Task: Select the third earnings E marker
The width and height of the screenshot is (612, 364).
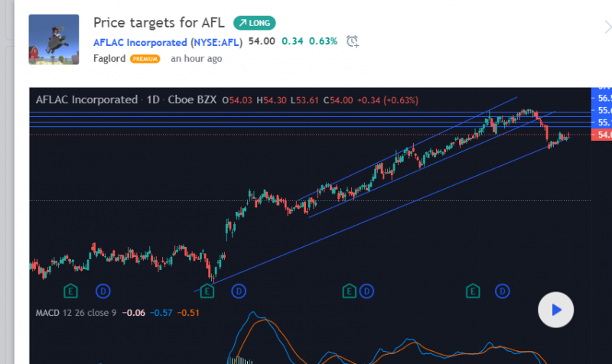Action: point(349,291)
